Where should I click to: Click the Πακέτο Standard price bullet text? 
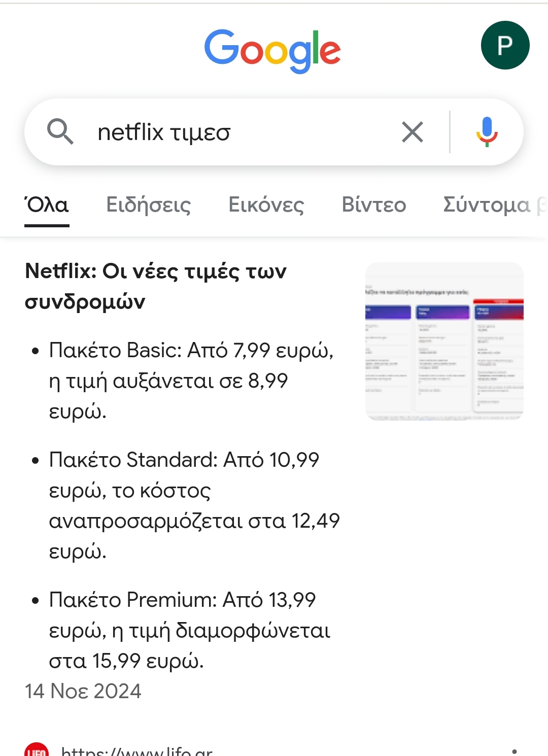[193, 505]
